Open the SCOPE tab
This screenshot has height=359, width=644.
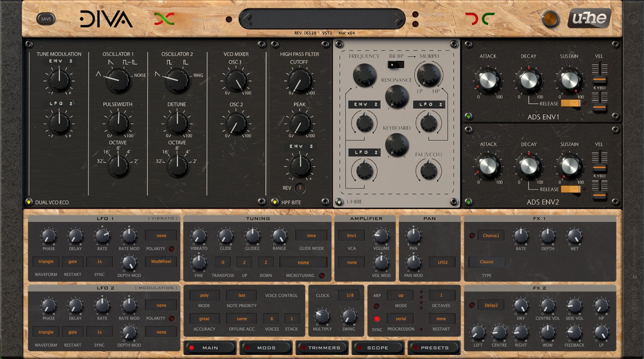(378, 347)
